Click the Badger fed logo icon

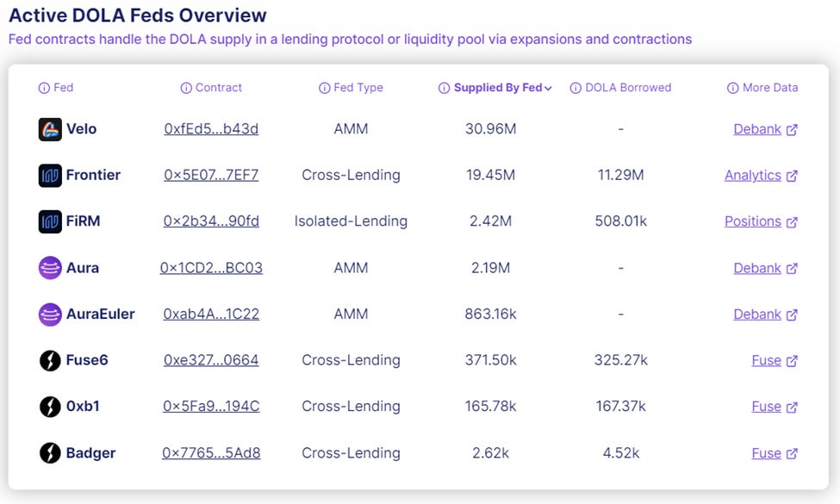[x=50, y=453]
